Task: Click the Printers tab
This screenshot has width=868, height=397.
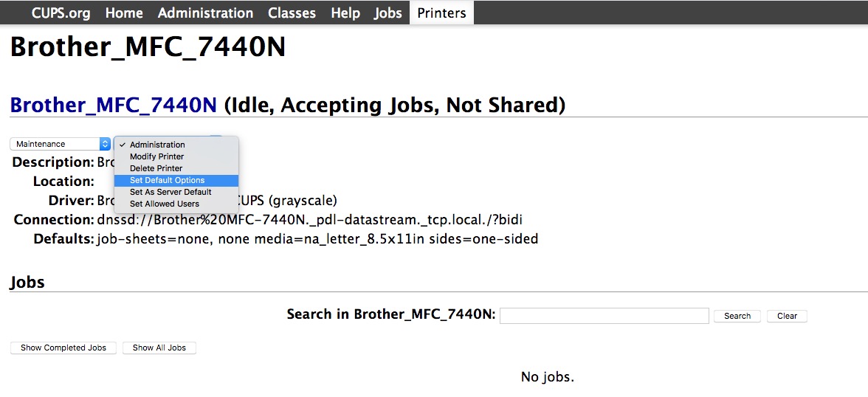Action: click(441, 13)
